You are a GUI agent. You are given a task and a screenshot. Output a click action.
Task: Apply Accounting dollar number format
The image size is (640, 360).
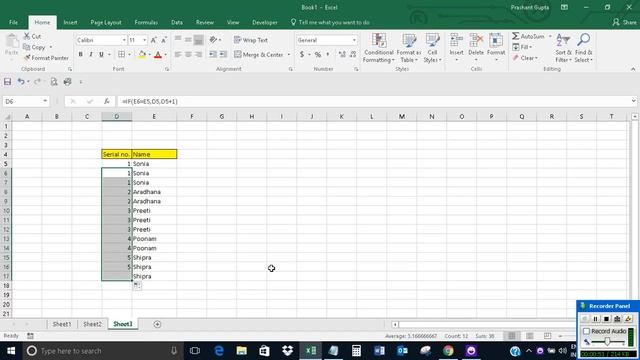(302, 54)
